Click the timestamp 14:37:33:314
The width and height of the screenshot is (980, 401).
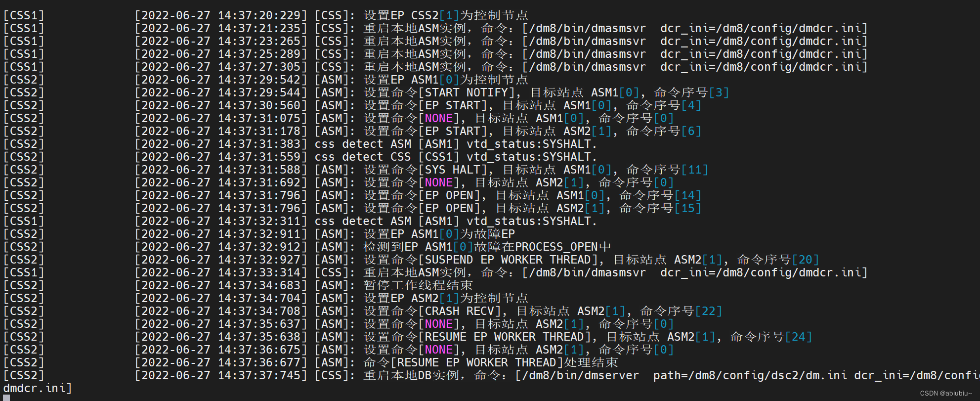(x=260, y=273)
